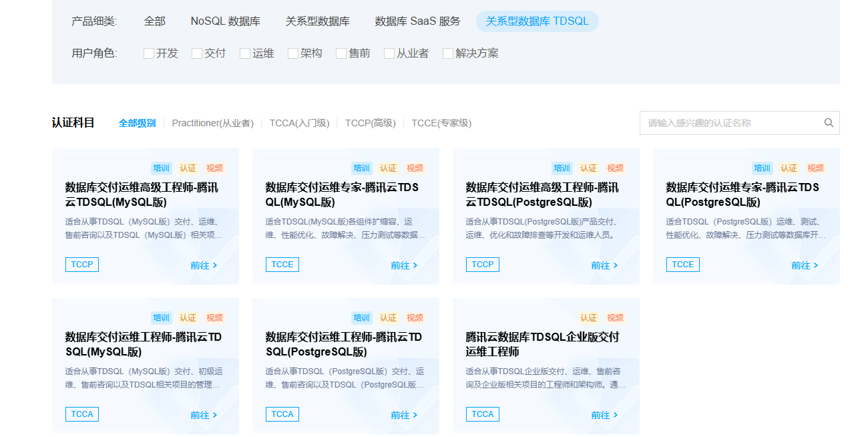Click the TCCA badge on bottom-left card
Image resolution: width=868 pixels, height=437 pixels.
click(x=81, y=414)
